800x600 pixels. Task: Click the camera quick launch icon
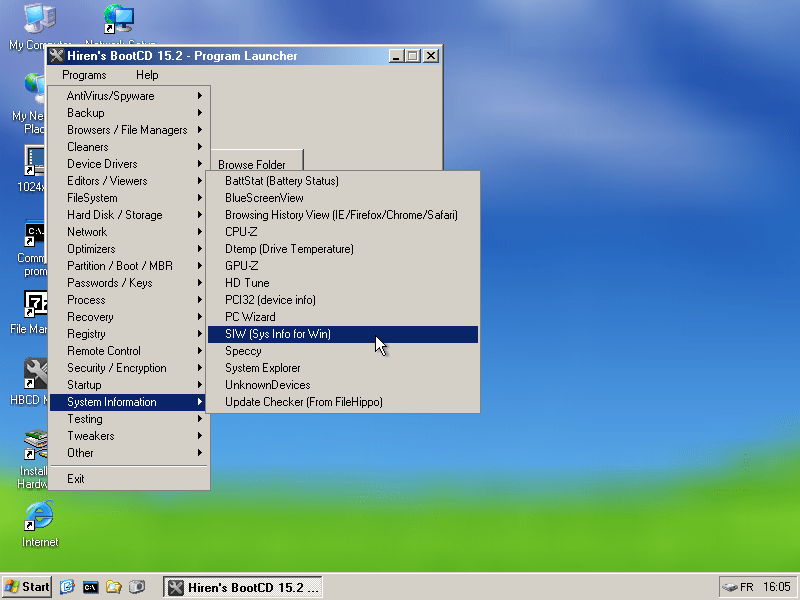[137, 587]
